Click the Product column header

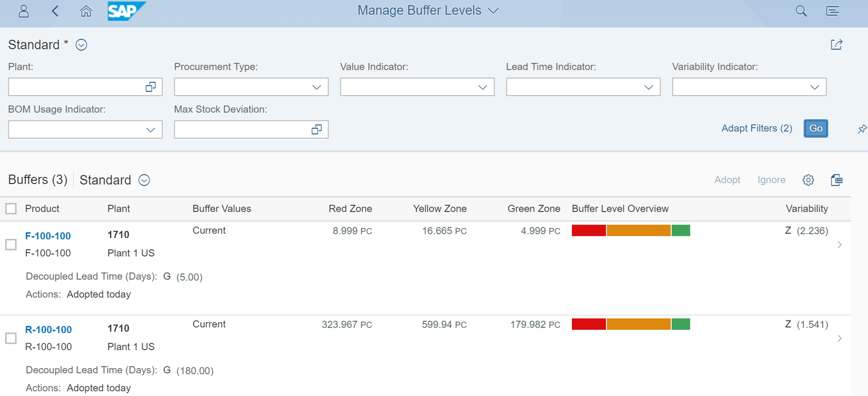click(x=42, y=208)
